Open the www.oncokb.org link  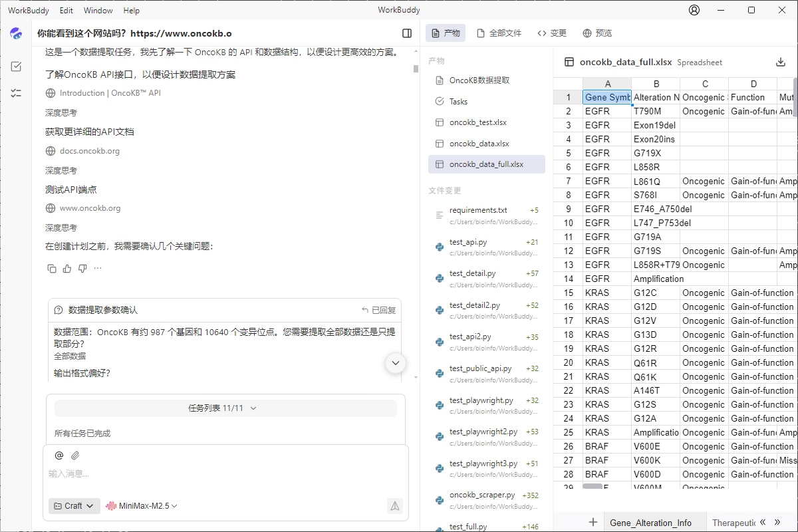coord(90,208)
